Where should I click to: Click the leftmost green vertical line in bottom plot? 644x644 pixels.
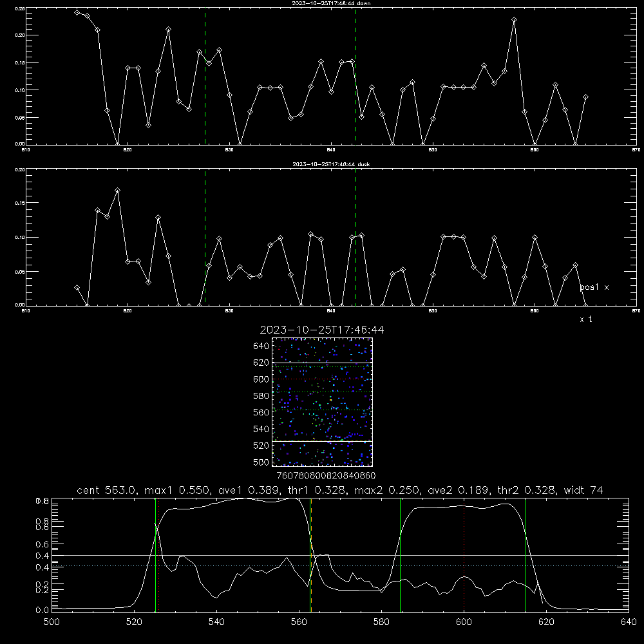pyautogui.click(x=155, y=555)
